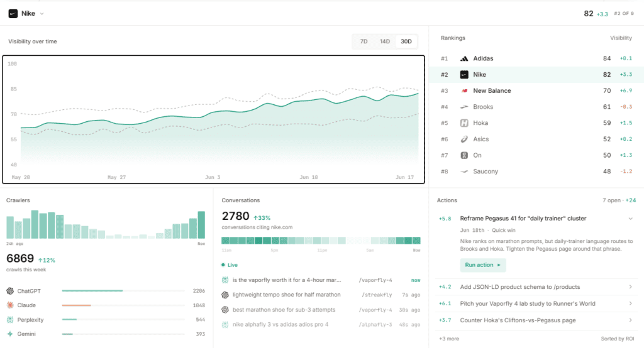Click the Brooks logo icon
644x348 pixels.
click(464, 107)
